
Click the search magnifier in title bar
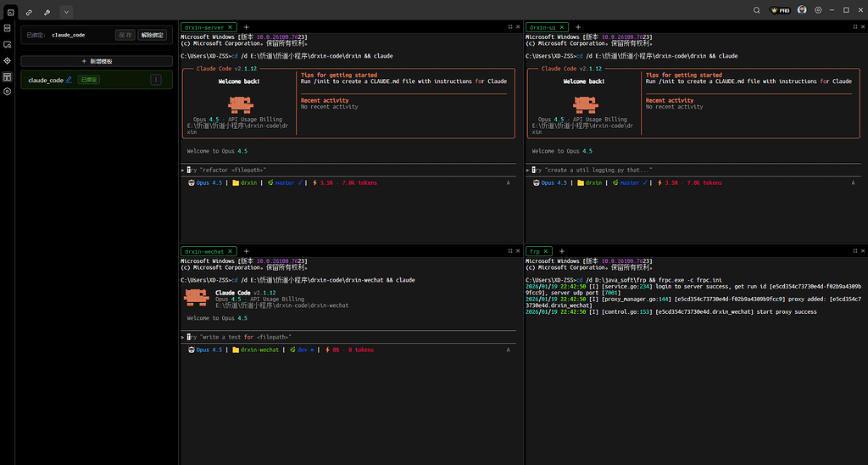[x=757, y=10]
